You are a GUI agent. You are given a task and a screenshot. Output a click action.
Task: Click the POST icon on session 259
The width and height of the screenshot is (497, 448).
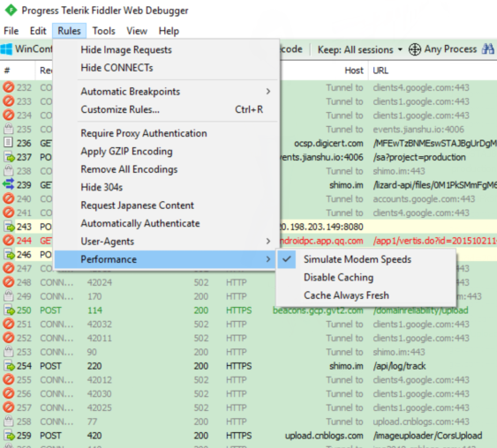tap(9, 436)
